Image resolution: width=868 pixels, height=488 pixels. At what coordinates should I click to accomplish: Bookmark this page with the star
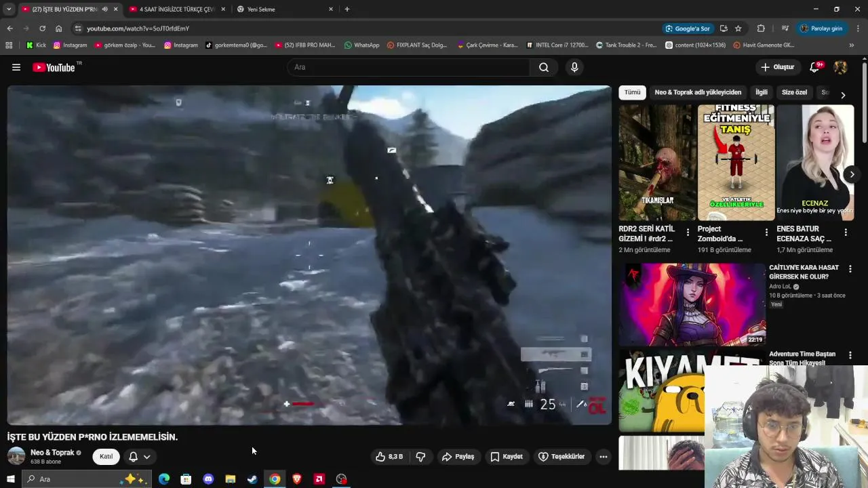738,28
